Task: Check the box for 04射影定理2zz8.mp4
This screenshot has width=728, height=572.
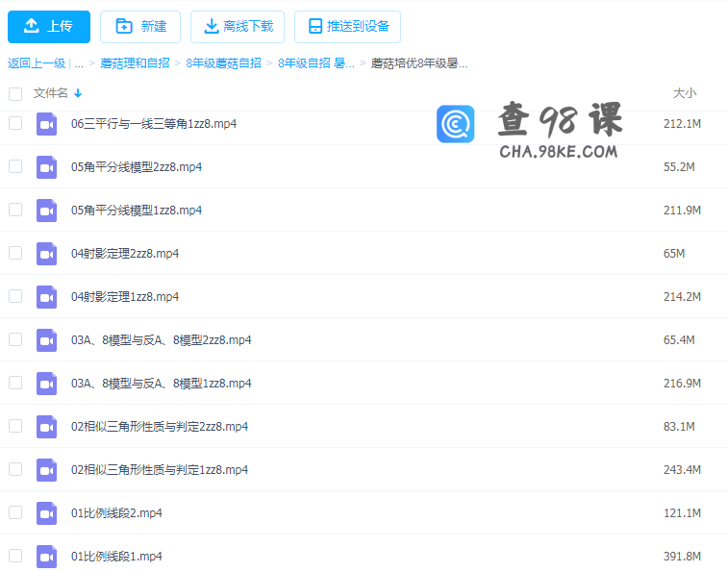Action: (x=15, y=253)
